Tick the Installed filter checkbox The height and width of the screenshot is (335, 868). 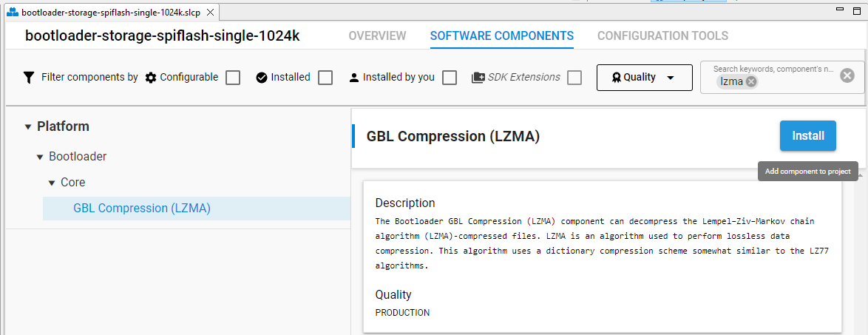coord(325,78)
